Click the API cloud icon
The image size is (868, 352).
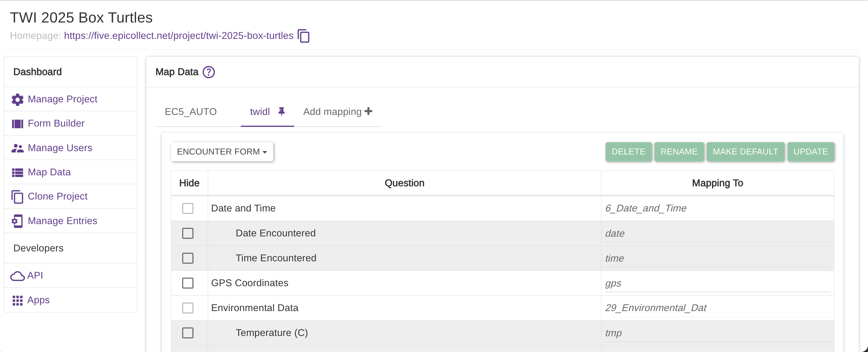tap(17, 276)
